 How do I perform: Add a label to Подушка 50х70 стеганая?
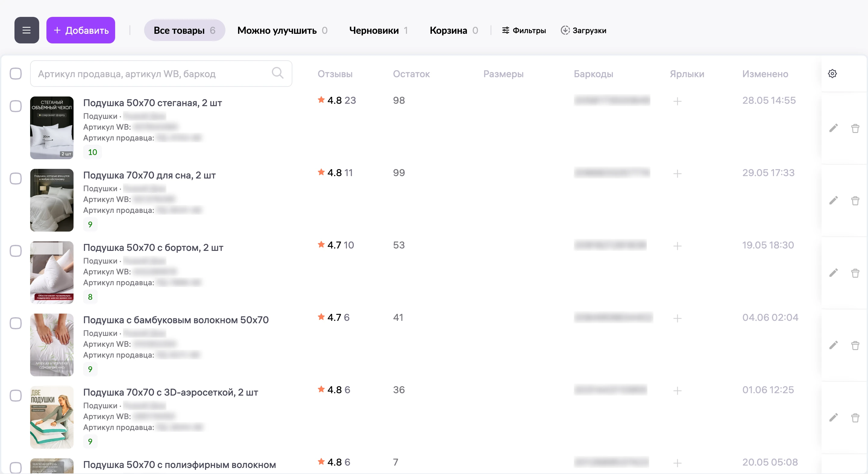tap(677, 101)
